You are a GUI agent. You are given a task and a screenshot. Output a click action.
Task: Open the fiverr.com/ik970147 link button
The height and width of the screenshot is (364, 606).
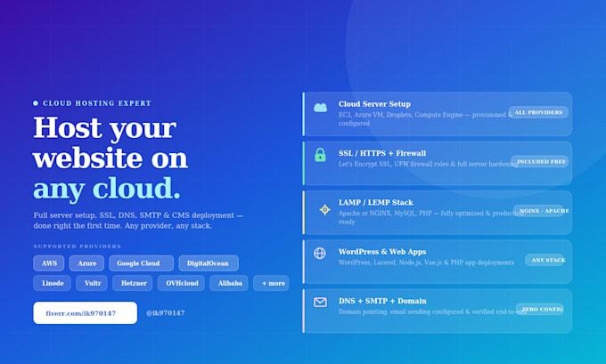pos(85,312)
